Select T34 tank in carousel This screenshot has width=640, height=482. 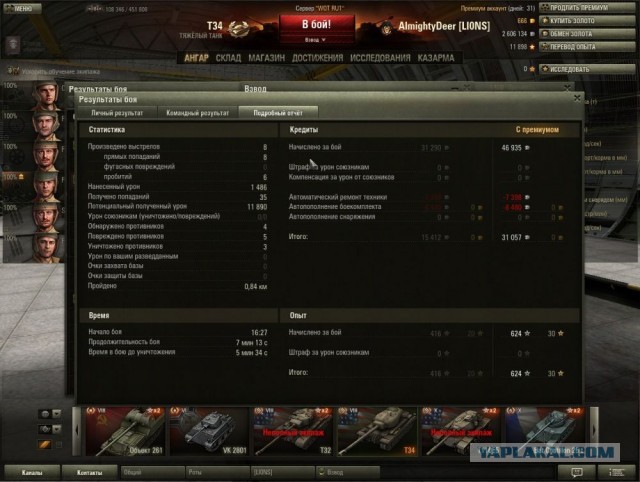click(x=377, y=431)
